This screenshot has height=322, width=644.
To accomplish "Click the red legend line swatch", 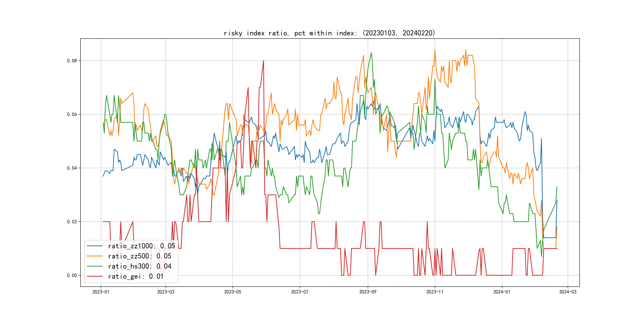I will (95, 276).
